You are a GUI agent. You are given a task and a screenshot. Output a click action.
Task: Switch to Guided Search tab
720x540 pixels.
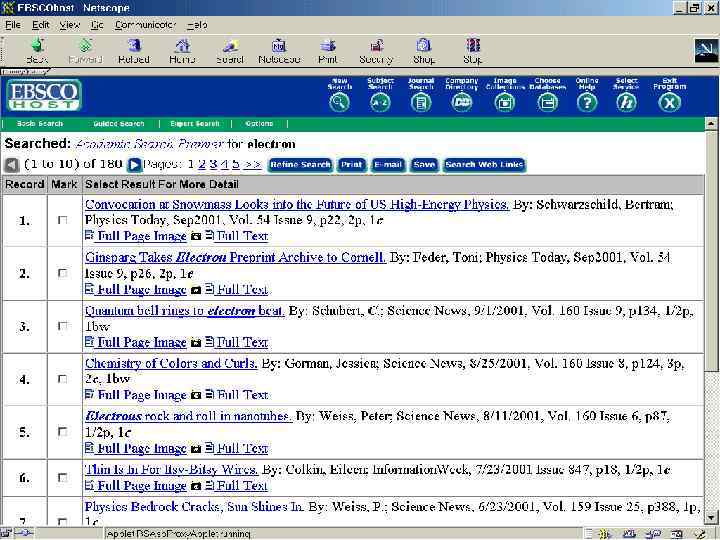point(118,124)
